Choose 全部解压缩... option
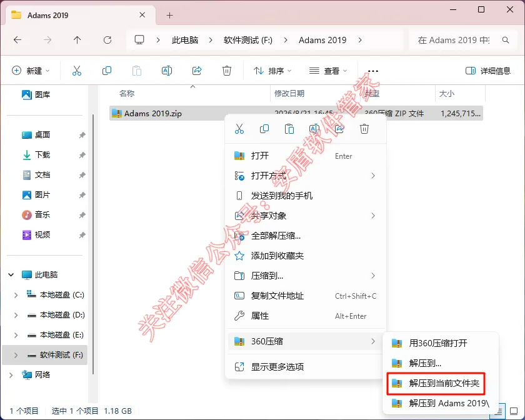 tap(306, 236)
